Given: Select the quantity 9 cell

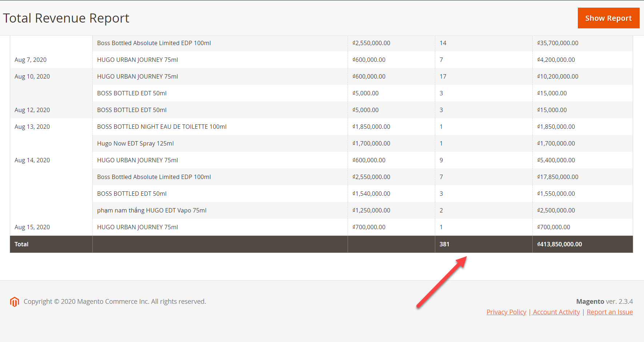Looking at the screenshot, I should click(441, 160).
